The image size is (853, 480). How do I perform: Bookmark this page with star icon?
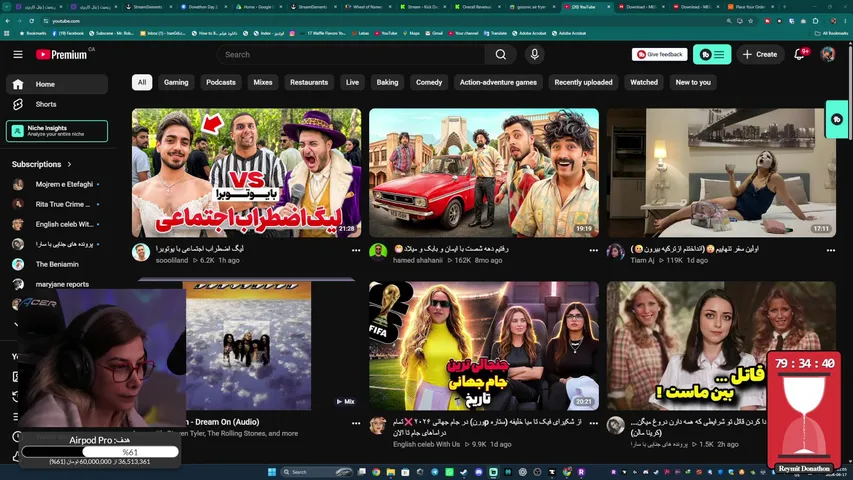[x=751, y=21]
